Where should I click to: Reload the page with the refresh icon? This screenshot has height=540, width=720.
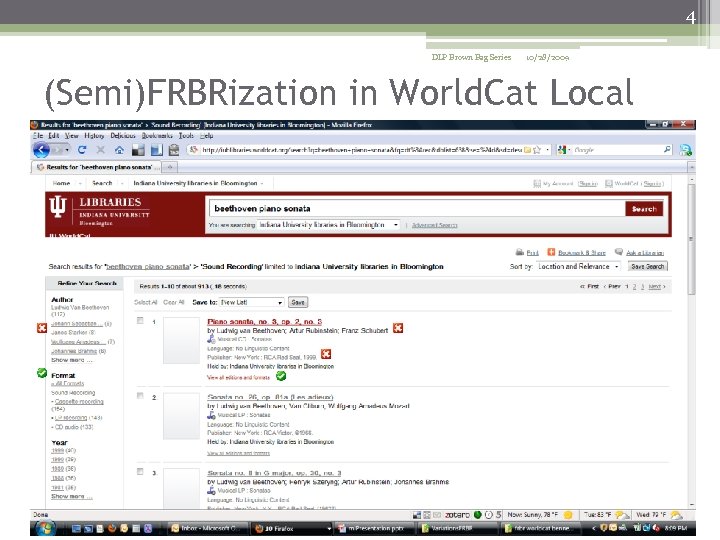[82, 150]
